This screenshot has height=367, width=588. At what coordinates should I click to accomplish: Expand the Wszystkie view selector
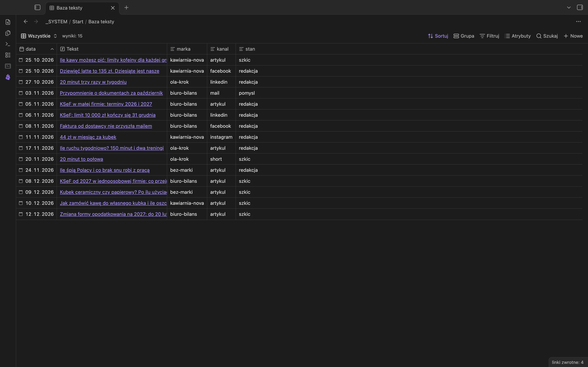[x=39, y=36]
